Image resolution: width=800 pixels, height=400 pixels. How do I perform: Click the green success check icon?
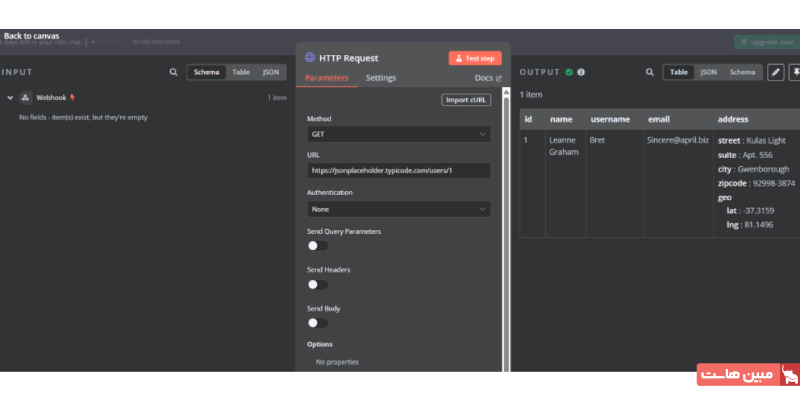569,72
